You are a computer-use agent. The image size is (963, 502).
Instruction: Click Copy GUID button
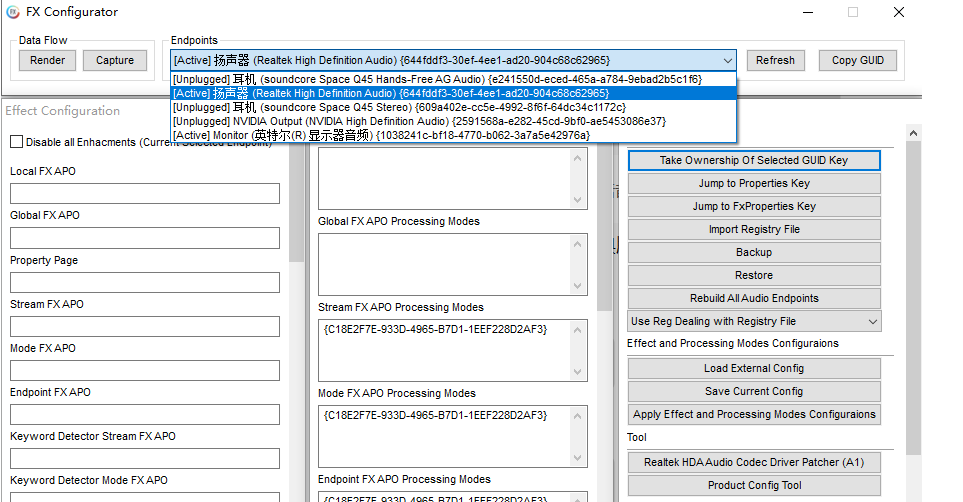pos(857,60)
